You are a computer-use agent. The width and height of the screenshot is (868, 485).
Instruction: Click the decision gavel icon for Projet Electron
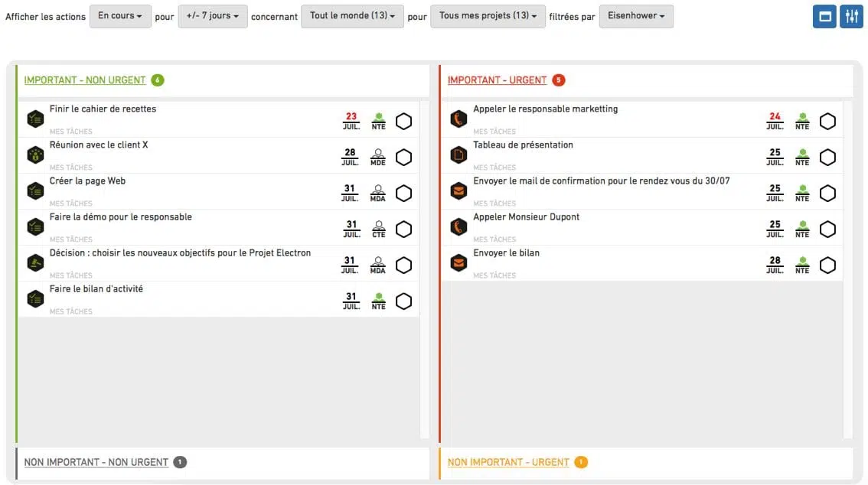[x=35, y=263]
